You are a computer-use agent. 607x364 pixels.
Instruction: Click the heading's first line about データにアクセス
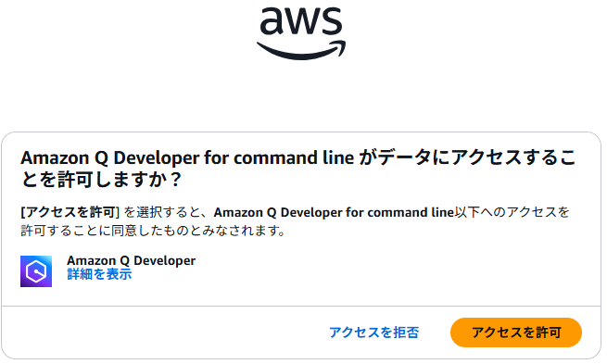coord(298,157)
